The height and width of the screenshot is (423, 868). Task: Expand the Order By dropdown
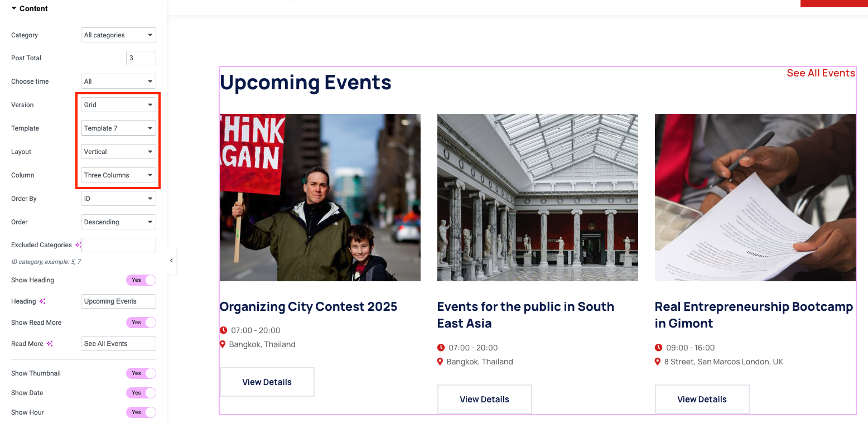[x=118, y=199]
